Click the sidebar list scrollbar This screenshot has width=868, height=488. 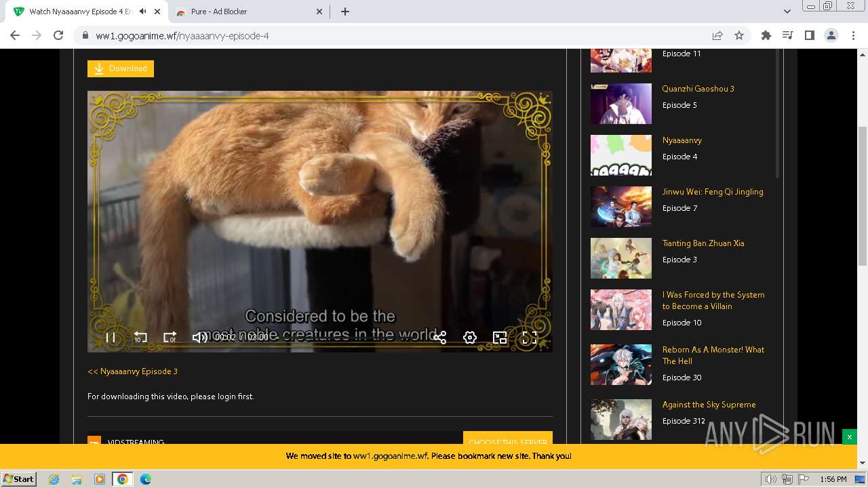778,113
